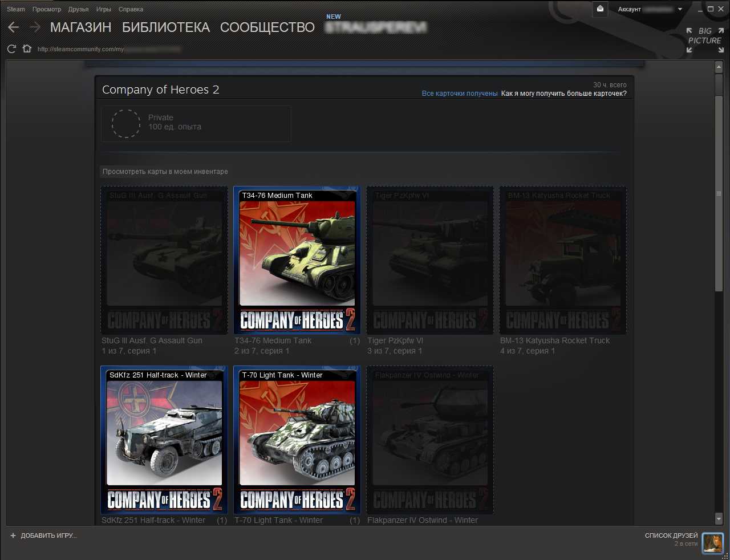Switch to the БИБЛИОТЕКА tab
Viewport: 730px width, 560px height.
(x=166, y=27)
